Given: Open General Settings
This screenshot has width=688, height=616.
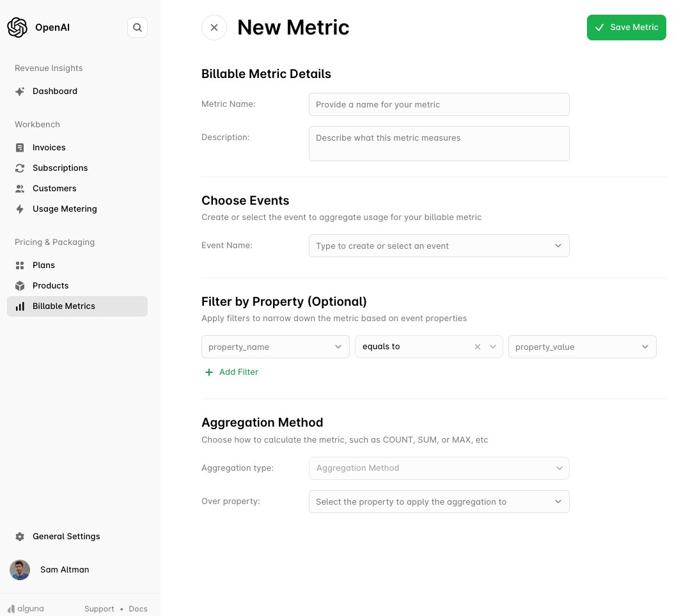Looking at the screenshot, I should 66,537.
